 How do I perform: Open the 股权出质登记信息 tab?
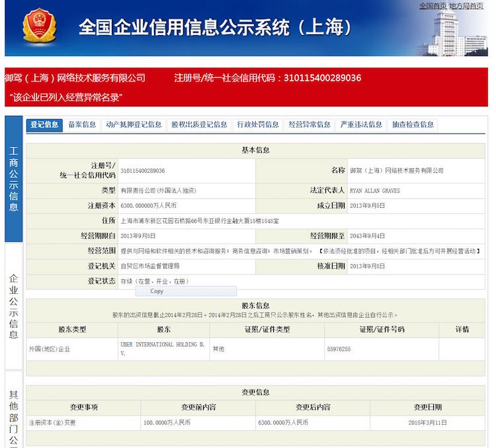[199, 125]
